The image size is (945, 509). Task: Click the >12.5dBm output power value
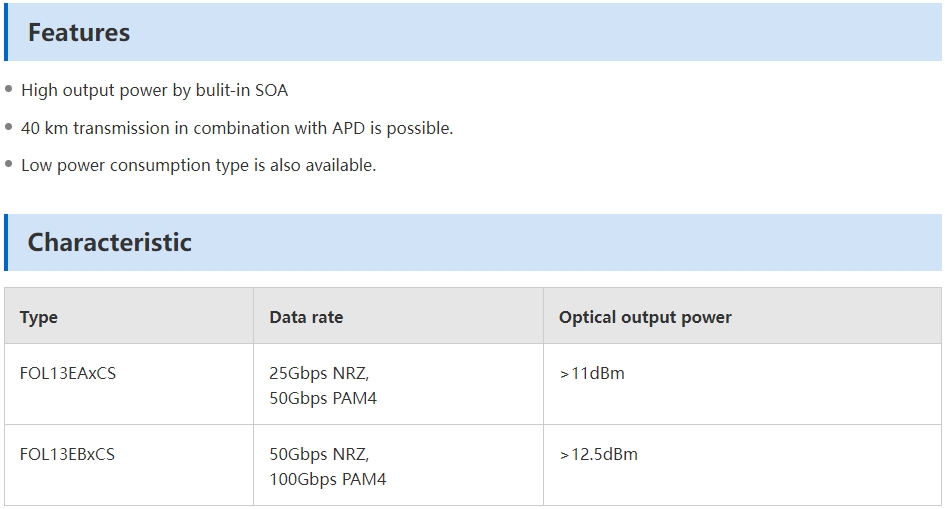click(599, 454)
